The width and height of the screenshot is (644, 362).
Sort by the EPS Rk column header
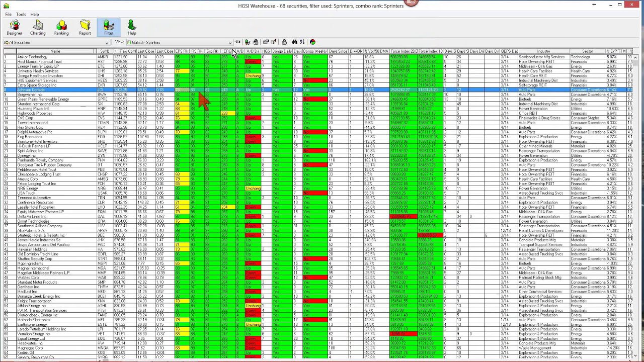(x=182, y=51)
